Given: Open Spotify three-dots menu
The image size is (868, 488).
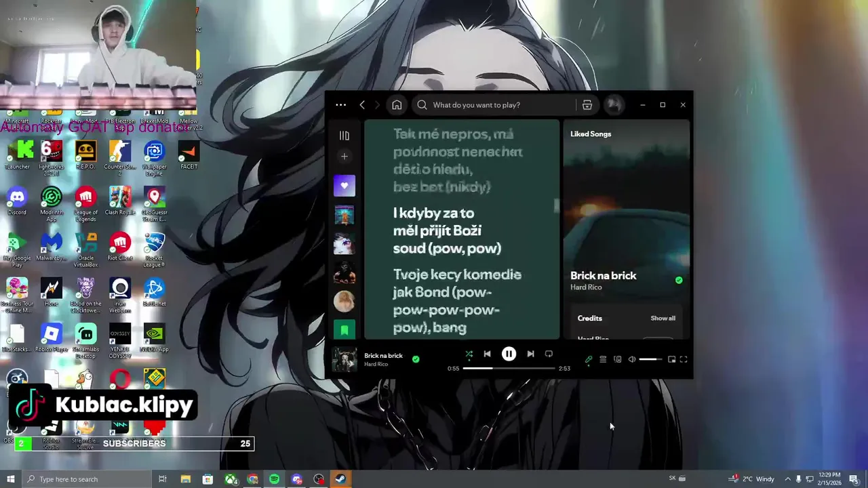Looking at the screenshot, I should [x=341, y=105].
